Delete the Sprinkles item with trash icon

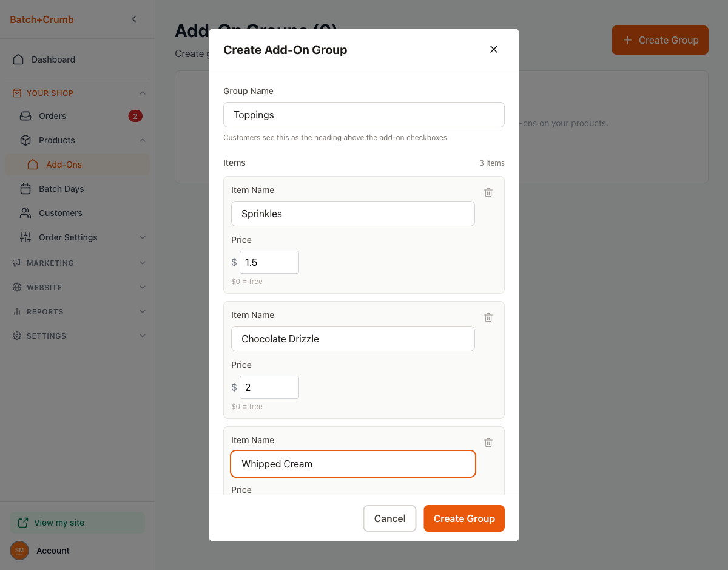point(488,192)
